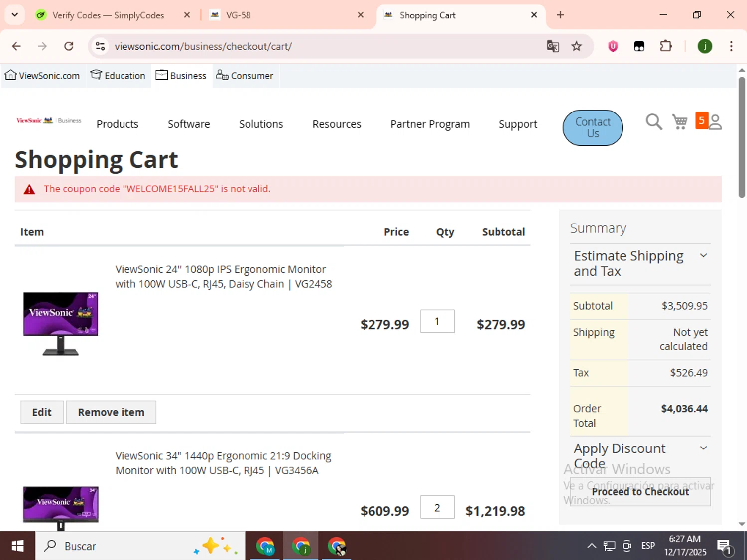Open the tab search dropdown arrow
This screenshot has height=560, width=747.
click(14, 15)
